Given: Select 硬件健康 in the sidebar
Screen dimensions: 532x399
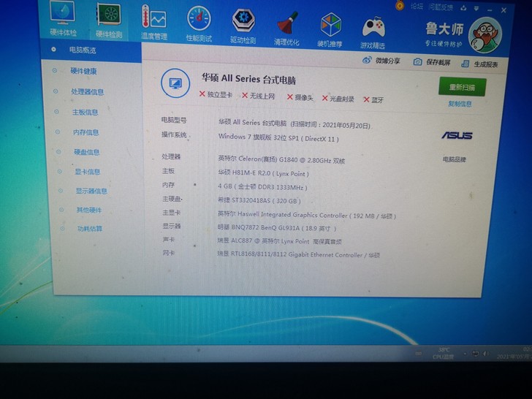Looking at the screenshot, I should (83, 71).
